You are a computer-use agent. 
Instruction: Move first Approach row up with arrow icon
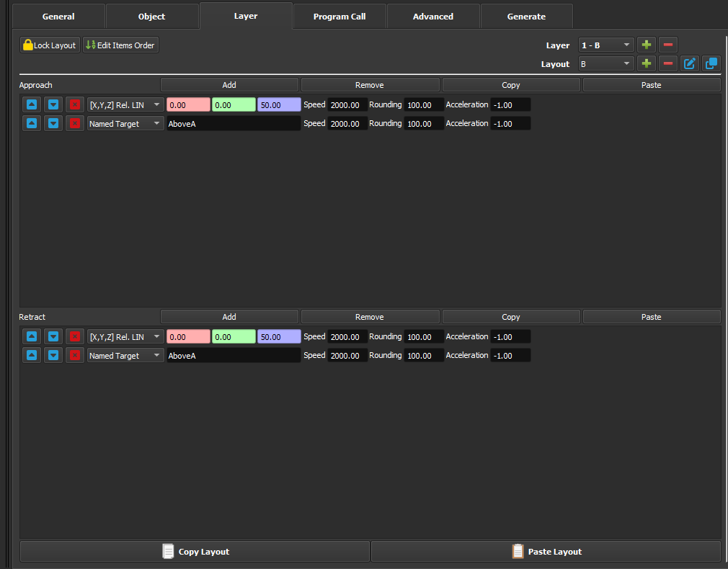[x=32, y=105]
